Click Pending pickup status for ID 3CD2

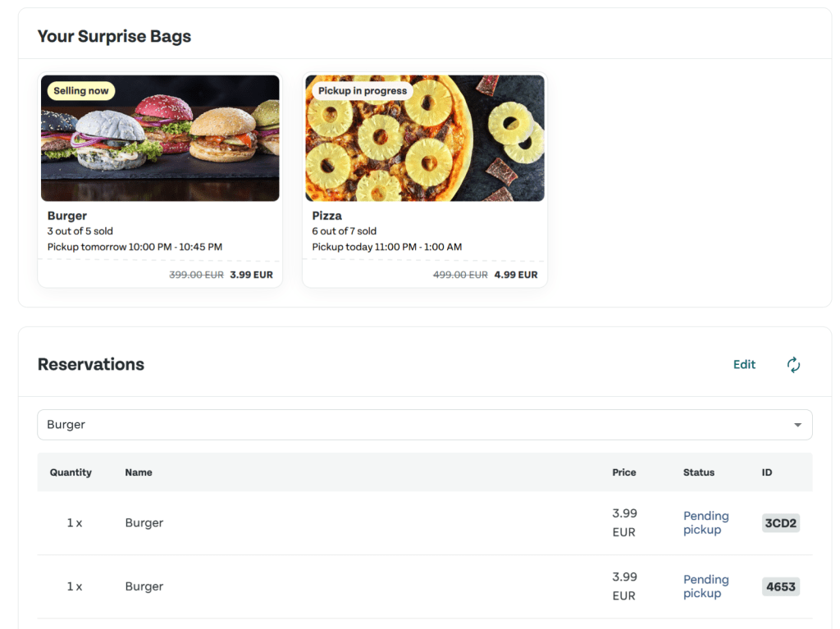(x=705, y=522)
